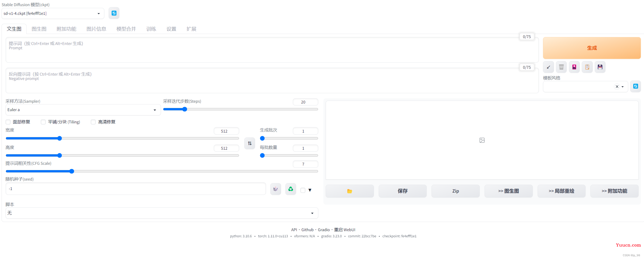Open the output folder with the folder icon

(x=350, y=191)
